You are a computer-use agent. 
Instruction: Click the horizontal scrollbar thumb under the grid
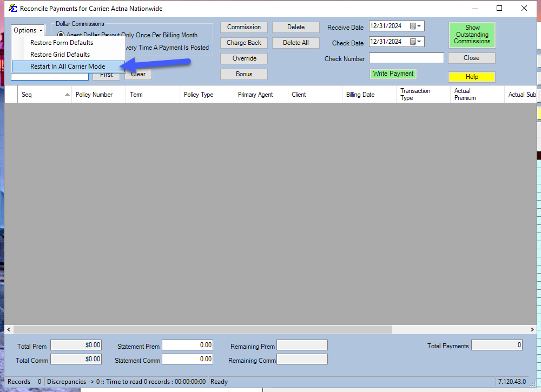coord(202,329)
